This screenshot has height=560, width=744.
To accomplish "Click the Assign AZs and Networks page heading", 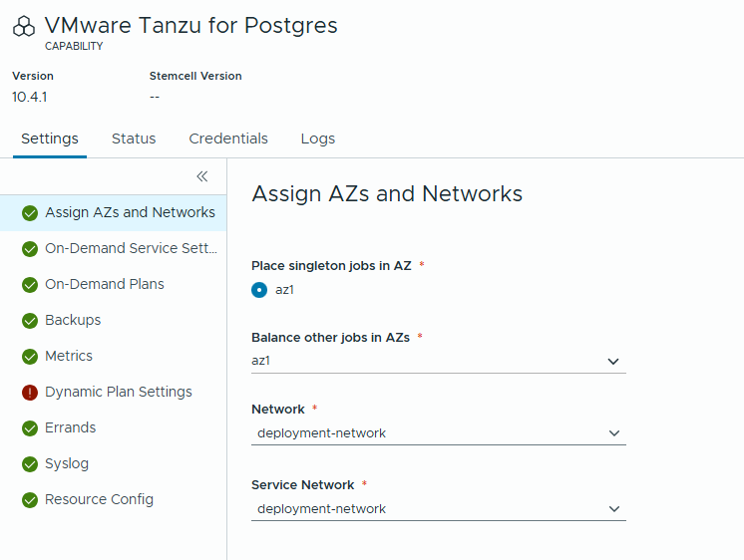I will tap(387, 194).
